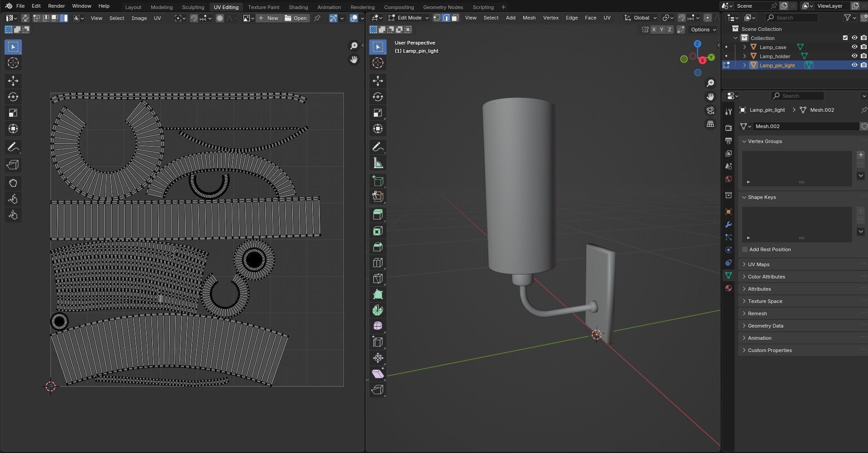Toggle Collection exclude checkbox in outliner
868x453 pixels.
(x=845, y=38)
